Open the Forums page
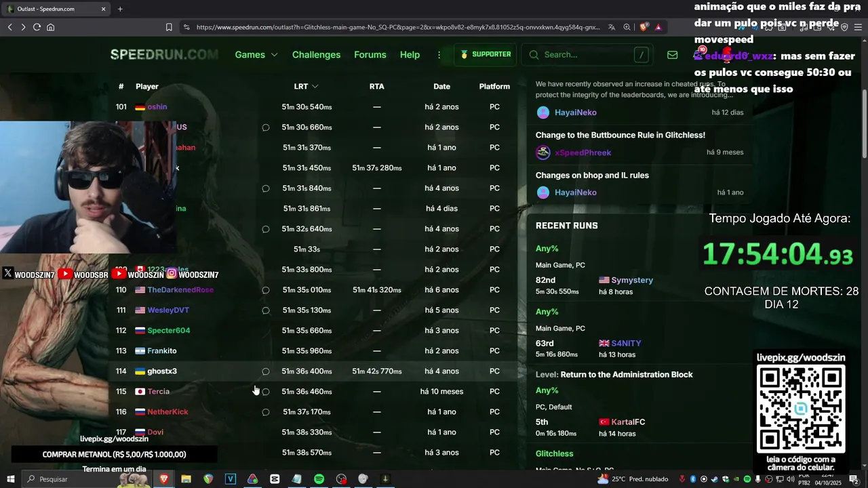Image resolution: width=868 pixels, height=488 pixels. (370, 55)
